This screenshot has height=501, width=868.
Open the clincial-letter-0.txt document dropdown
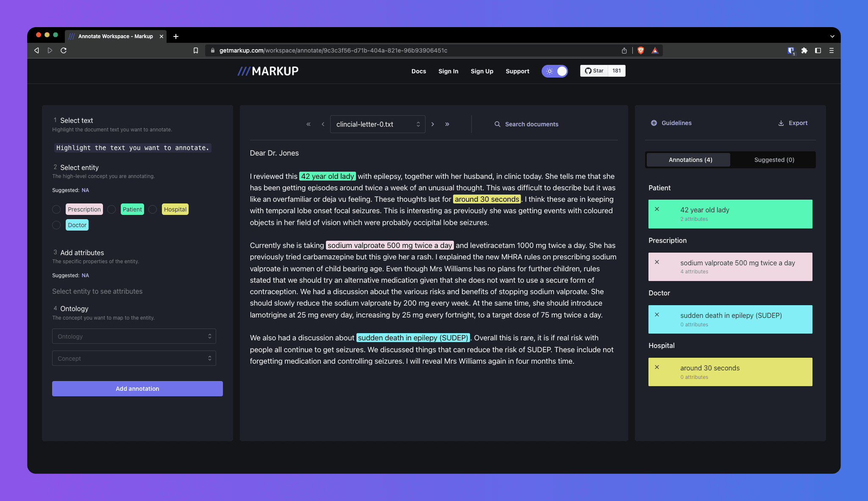tap(377, 124)
